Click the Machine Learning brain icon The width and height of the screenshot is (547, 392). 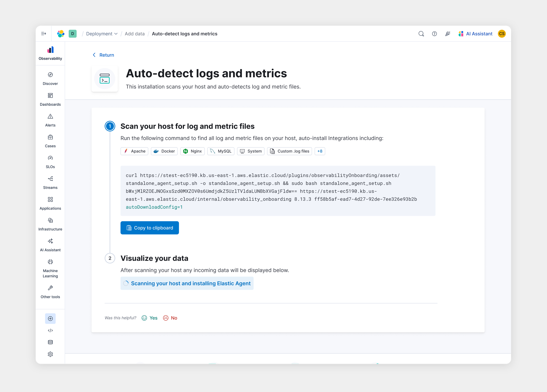click(x=50, y=262)
